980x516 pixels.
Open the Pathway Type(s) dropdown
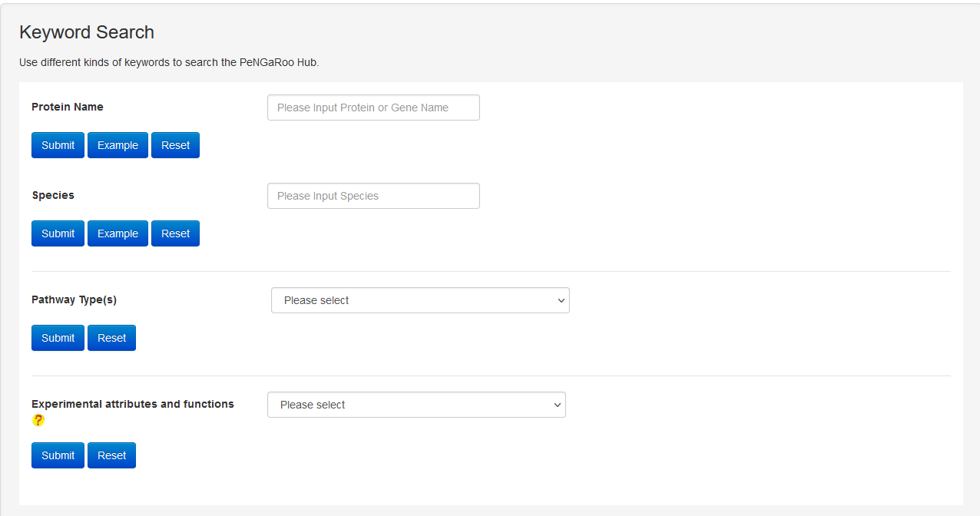click(x=420, y=300)
